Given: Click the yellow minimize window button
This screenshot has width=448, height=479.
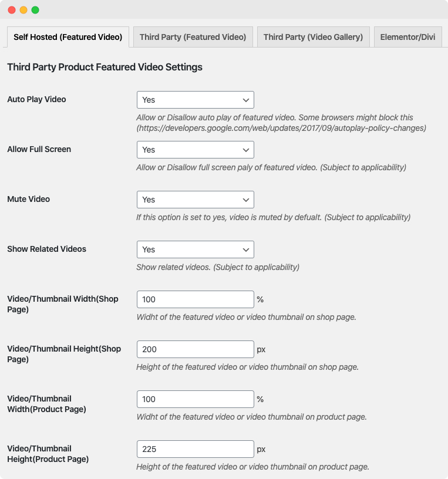Looking at the screenshot, I should [23, 10].
